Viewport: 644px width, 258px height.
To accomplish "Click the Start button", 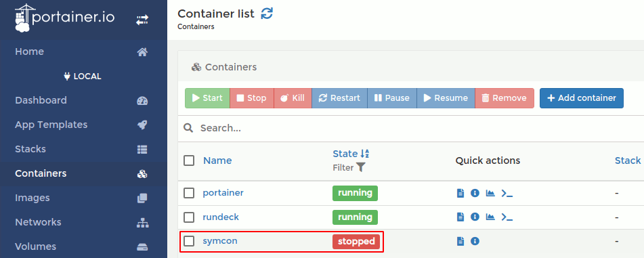I will click(x=207, y=98).
